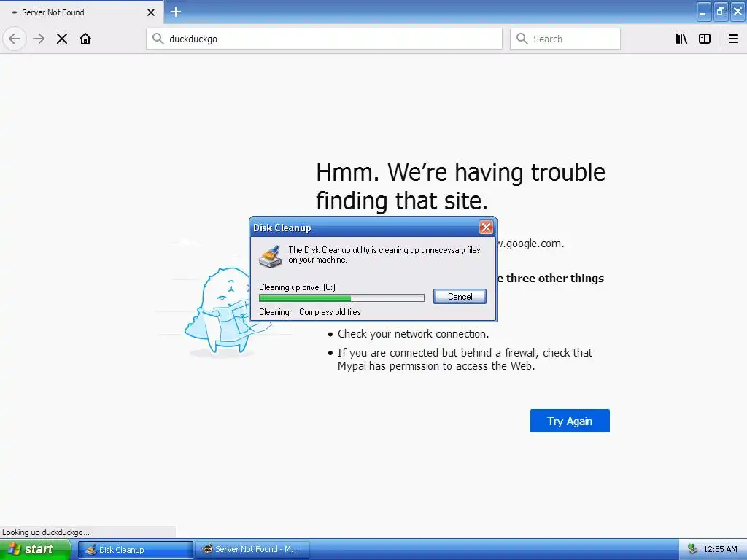Click the Try Again button
Screen dimensions: 747x560
click(570, 421)
